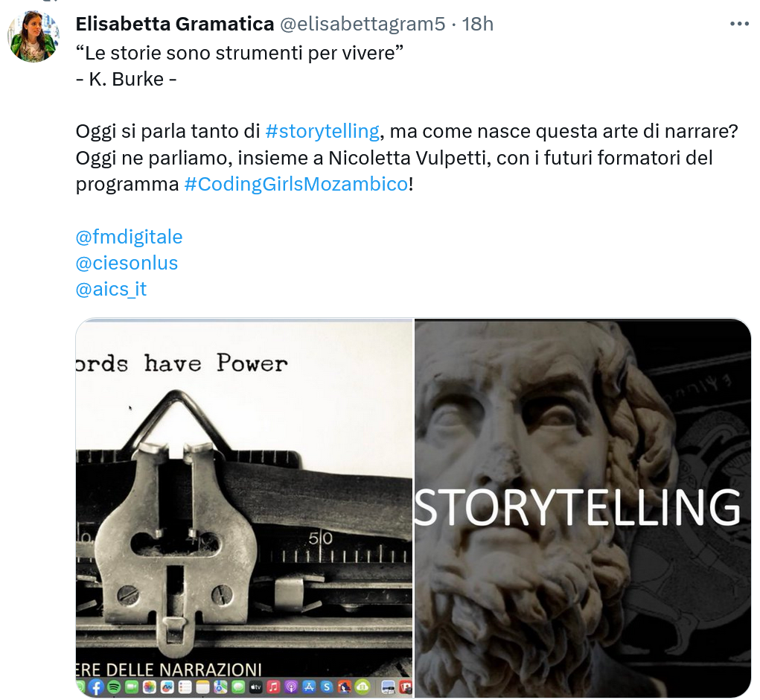760x700 pixels.
Task: Click the FaceTime icon in the dock
Action: (x=132, y=687)
